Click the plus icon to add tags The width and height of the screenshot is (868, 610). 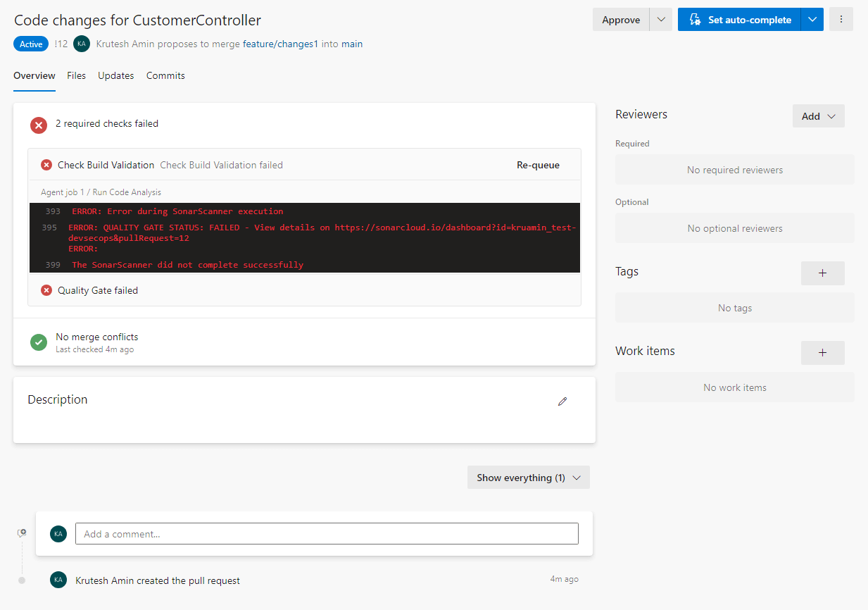(x=822, y=273)
